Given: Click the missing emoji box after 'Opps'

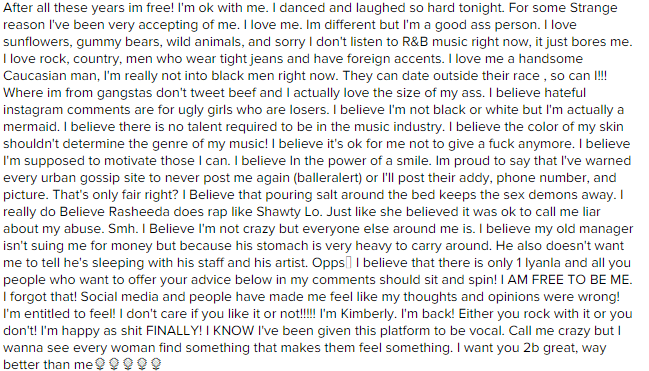Looking at the screenshot, I should coord(349,263).
